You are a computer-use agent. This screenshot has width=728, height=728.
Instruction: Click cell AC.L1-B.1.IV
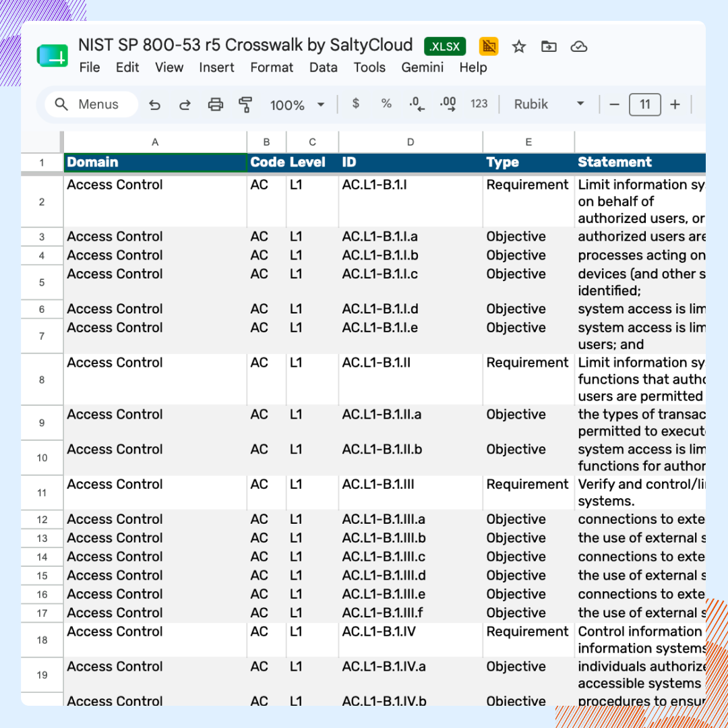pos(411,640)
